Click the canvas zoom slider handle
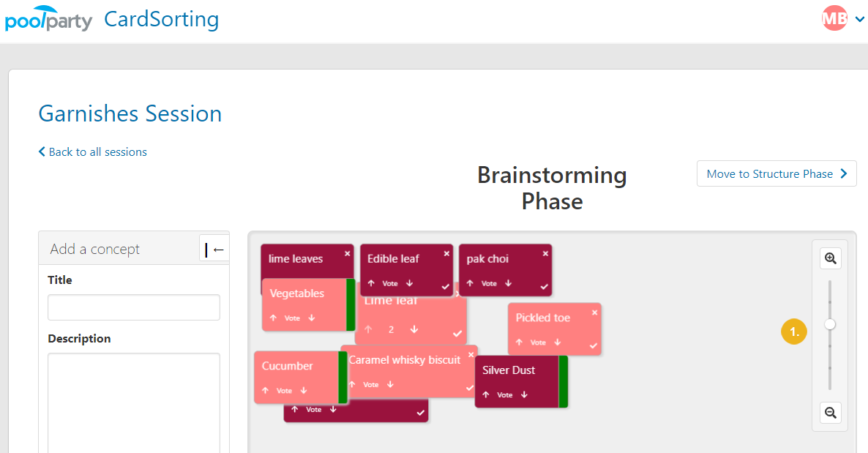The image size is (868, 453). tap(830, 324)
